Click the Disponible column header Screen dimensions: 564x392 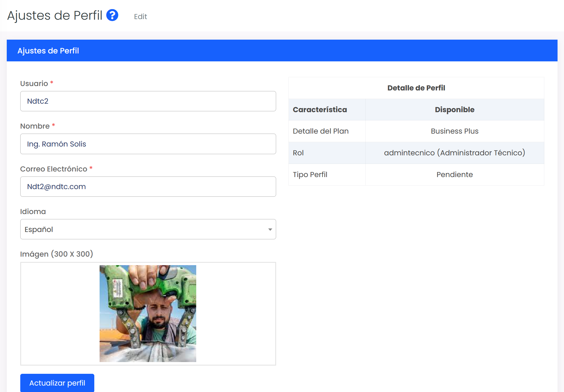(x=454, y=110)
